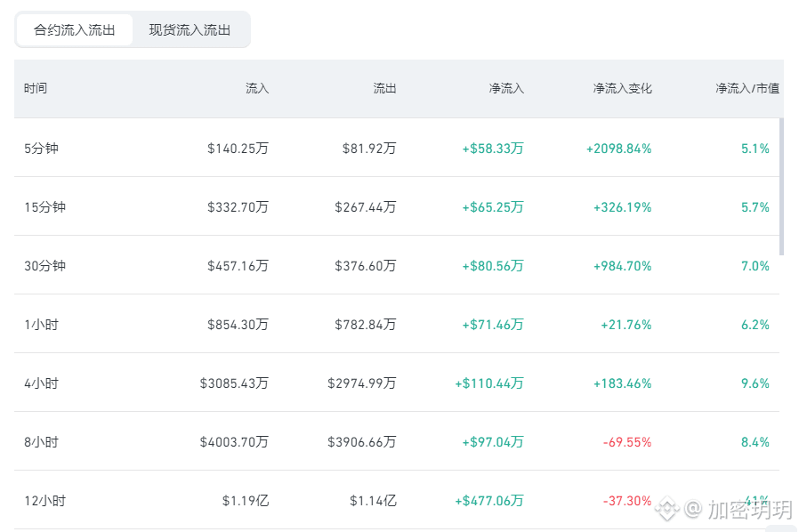Sort by 净流入 column header

506,88
